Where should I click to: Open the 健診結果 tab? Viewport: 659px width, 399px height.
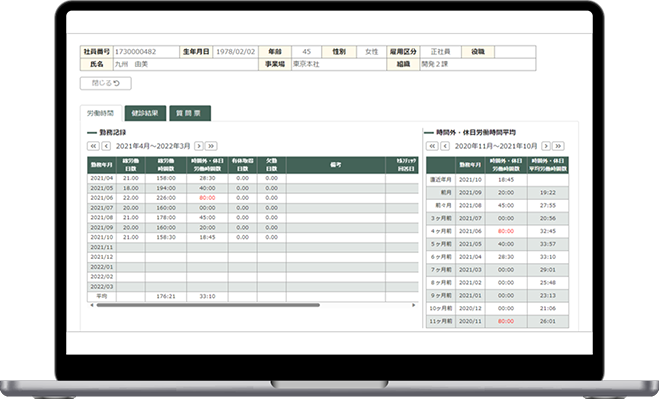click(x=145, y=114)
